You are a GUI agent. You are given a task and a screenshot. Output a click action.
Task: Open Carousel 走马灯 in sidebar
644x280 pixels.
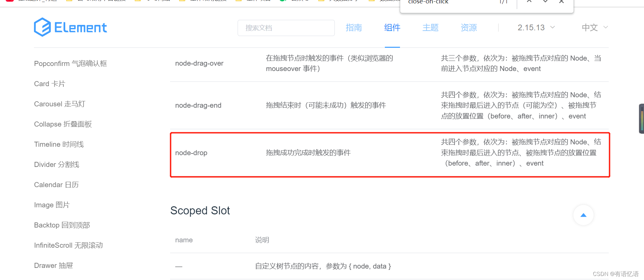click(x=60, y=104)
